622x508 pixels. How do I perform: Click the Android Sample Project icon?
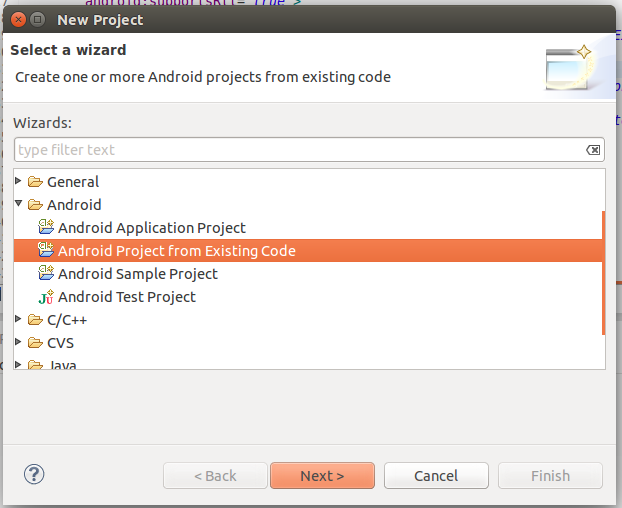(46, 273)
